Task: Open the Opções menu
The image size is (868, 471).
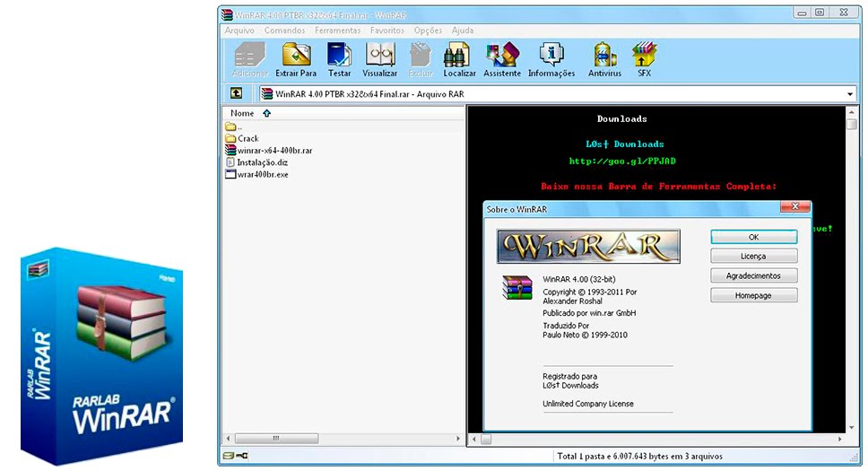Action: click(x=428, y=31)
